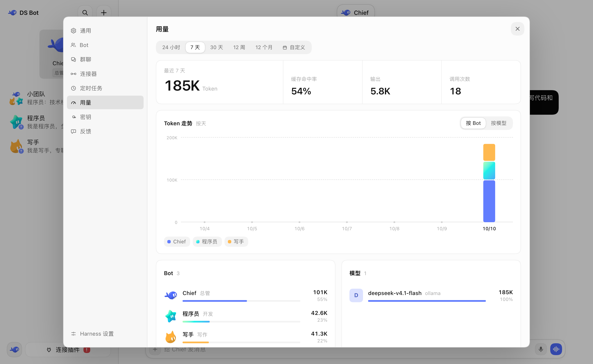Open 连接器 connectors section
593x364 pixels.
105,74
